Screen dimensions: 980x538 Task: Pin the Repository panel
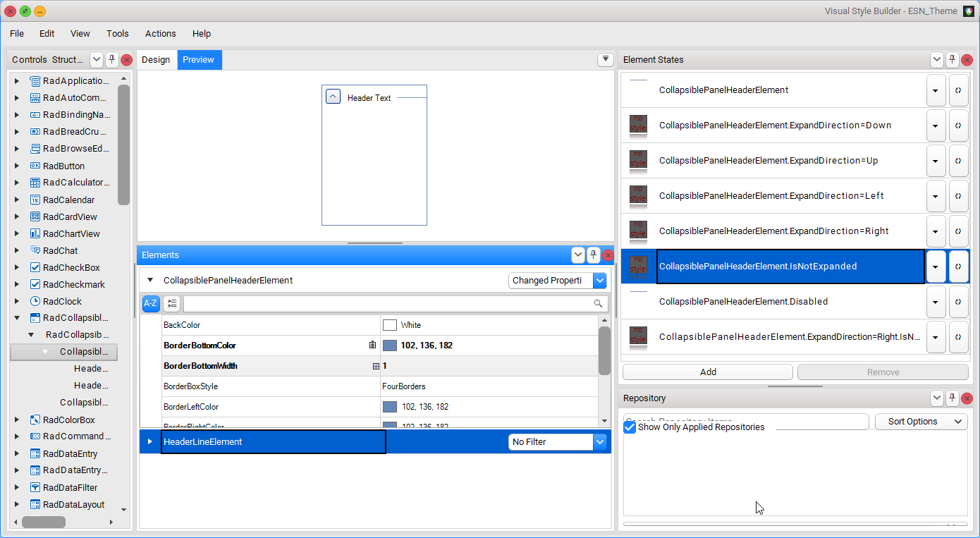pos(952,398)
